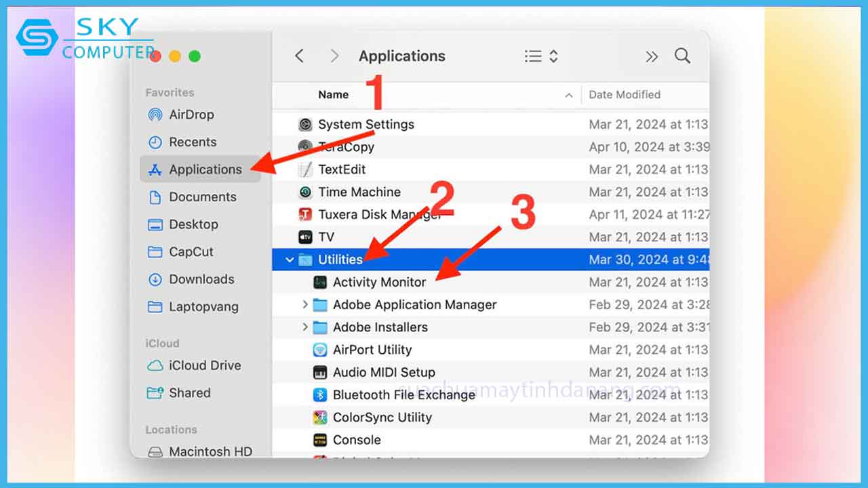Select the Activity Monitor icon
868x488 pixels.
tap(320, 282)
